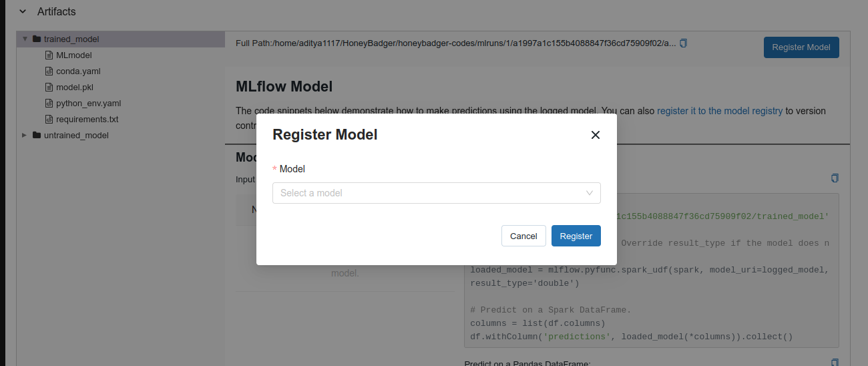This screenshot has width=868, height=366.
Task: Click the Cancel button in dialog
Action: coord(523,236)
